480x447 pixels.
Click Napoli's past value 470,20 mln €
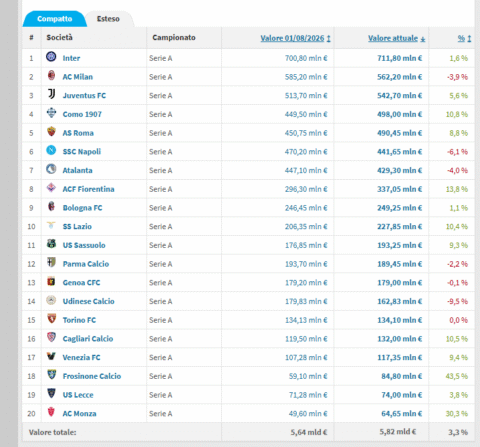[306, 151]
